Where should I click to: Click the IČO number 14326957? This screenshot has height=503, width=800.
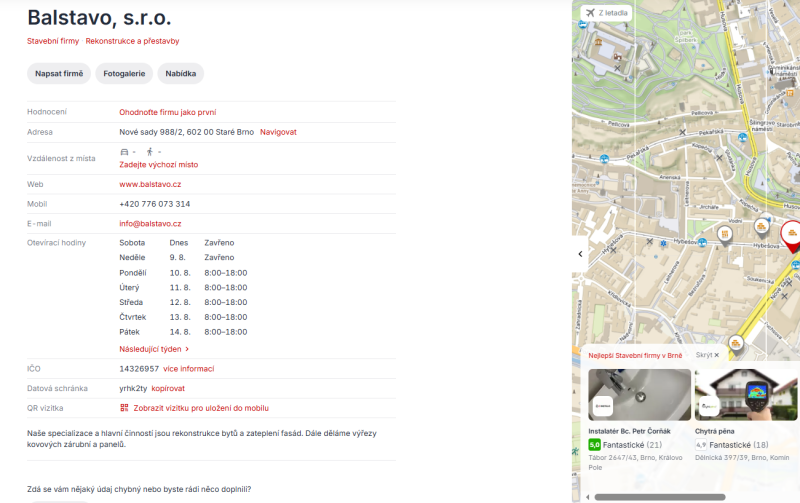[139, 369]
